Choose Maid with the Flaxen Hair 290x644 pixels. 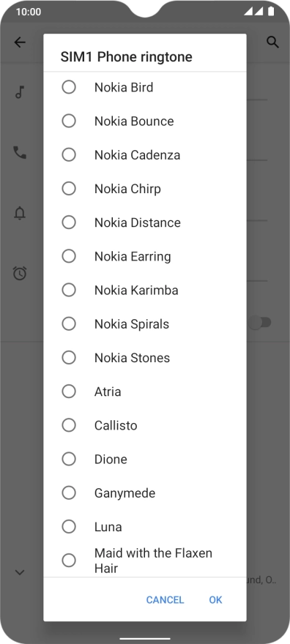coord(145,561)
